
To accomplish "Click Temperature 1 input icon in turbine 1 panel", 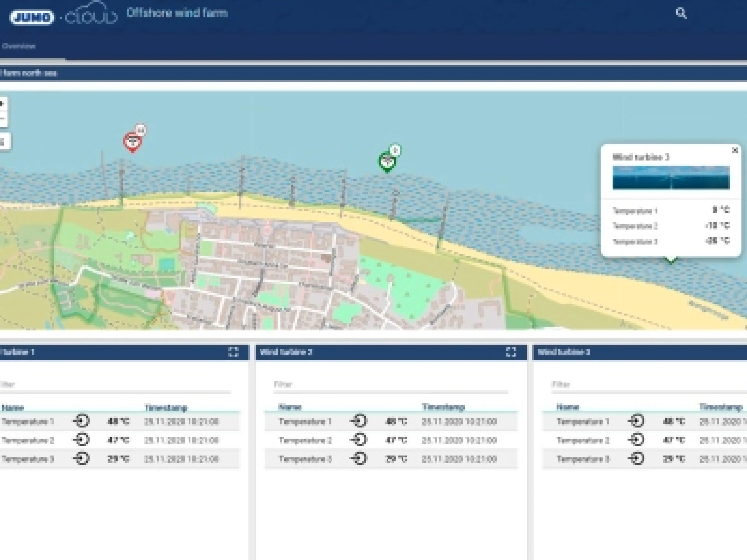I will [x=81, y=421].
